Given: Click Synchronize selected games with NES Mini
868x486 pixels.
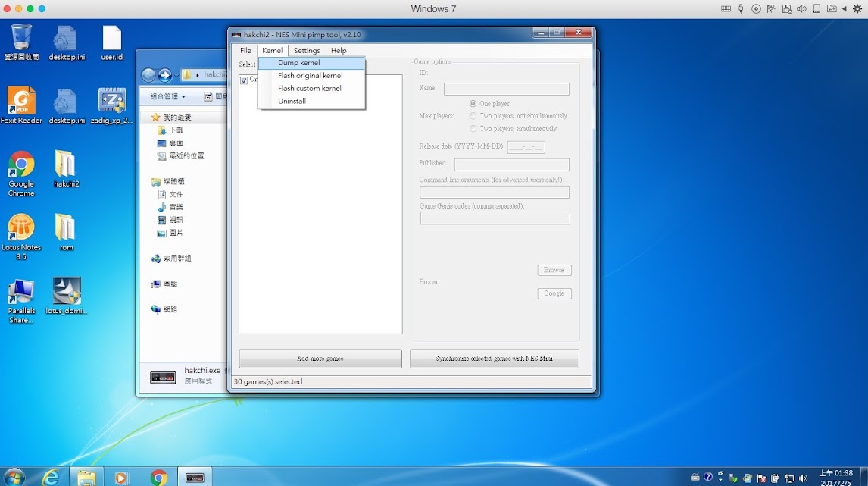Looking at the screenshot, I should pos(495,359).
